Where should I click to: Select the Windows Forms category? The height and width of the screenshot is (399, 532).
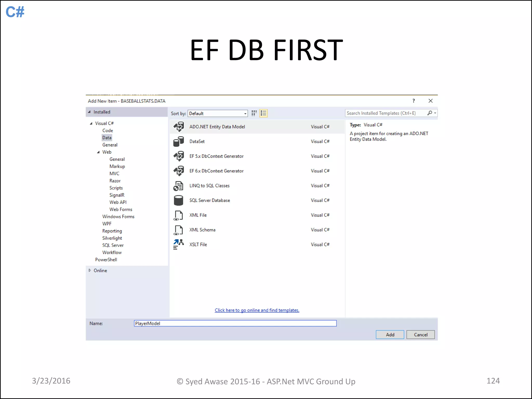pyautogui.click(x=118, y=217)
